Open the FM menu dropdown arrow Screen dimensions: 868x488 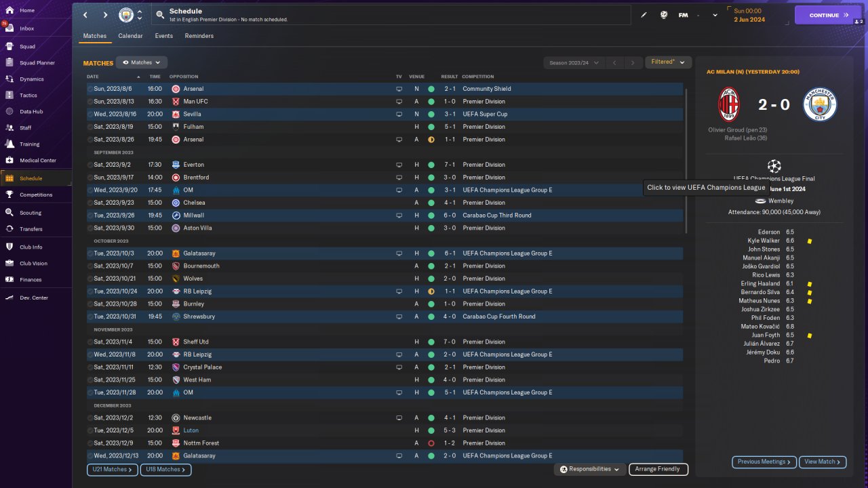[x=715, y=15]
